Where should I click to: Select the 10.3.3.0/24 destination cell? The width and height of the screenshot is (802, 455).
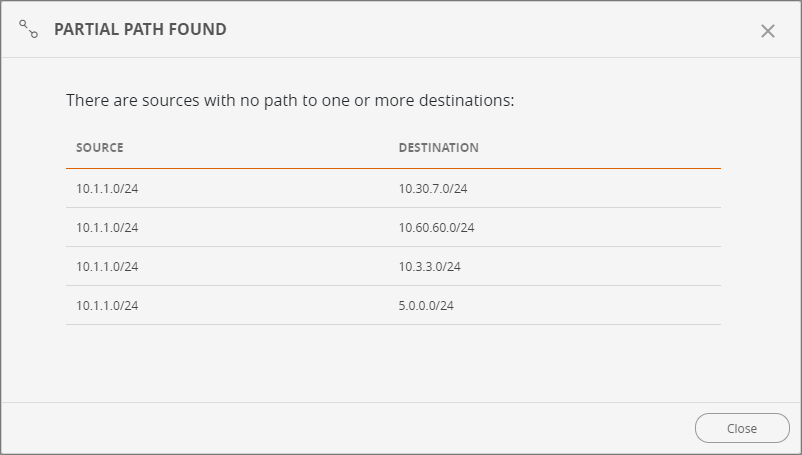[429, 266]
